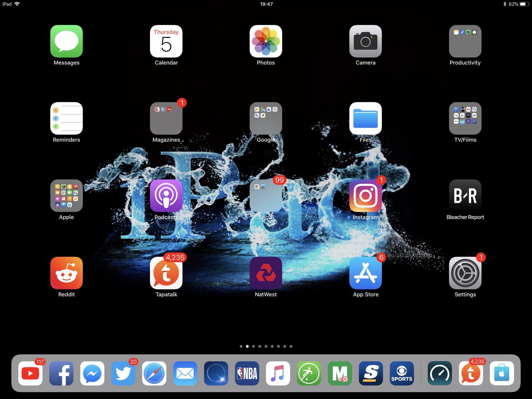
Task: Tap the 19:47 clock in status bar
Action: [266, 4]
